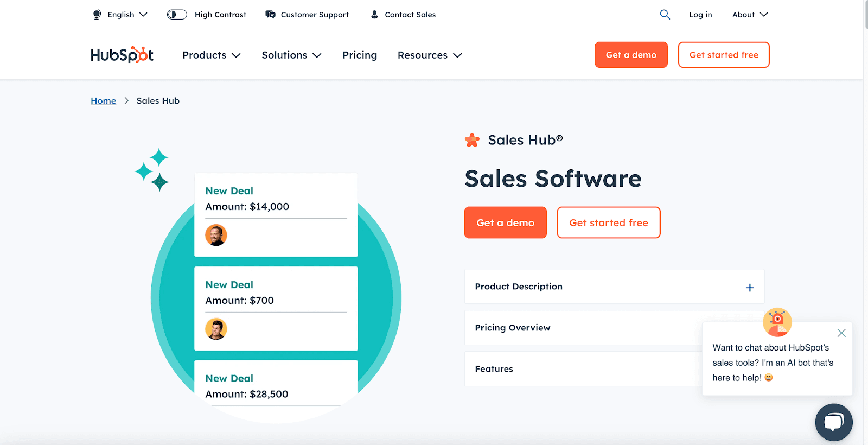Expand the Product Description section
This screenshot has height=445, width=868.
614,287
